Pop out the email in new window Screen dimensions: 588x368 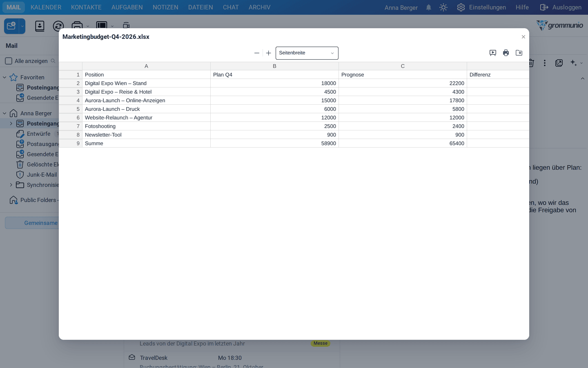(559, 63)
